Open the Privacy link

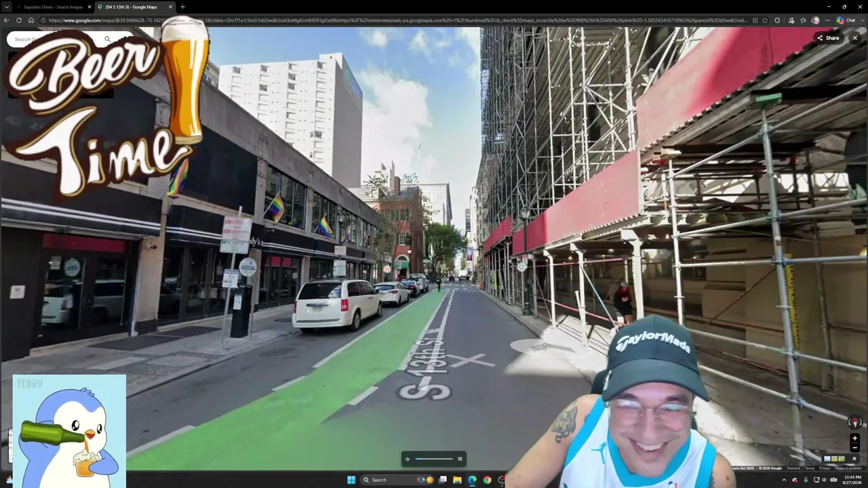tap(825, 468)
